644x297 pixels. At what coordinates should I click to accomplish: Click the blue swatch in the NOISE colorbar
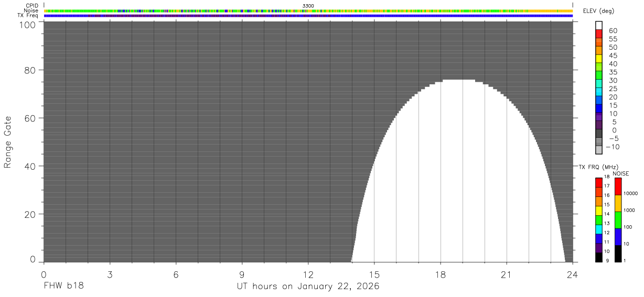coord(618,237)
